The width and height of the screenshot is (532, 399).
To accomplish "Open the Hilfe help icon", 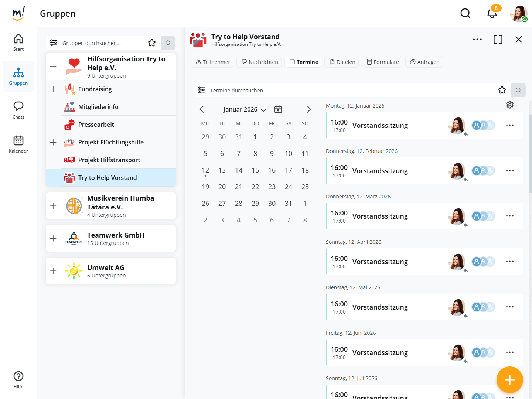I will point(18,380).
